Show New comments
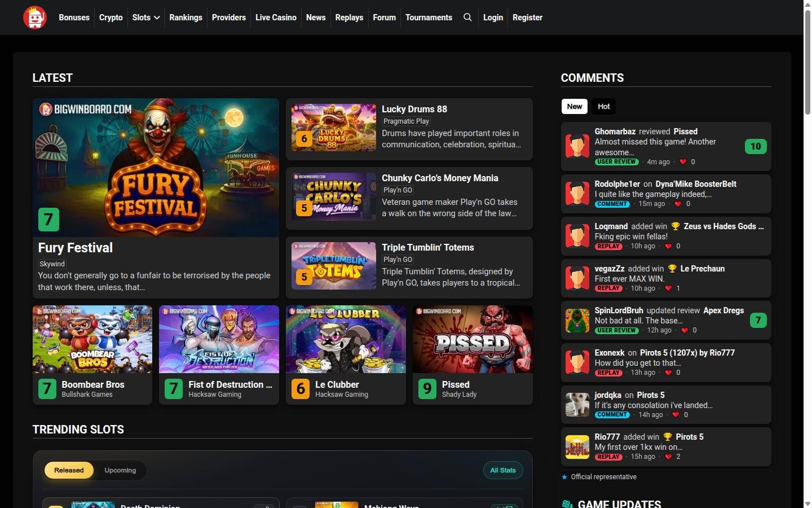Screen dimensions: 812x508 click(575, 107)
